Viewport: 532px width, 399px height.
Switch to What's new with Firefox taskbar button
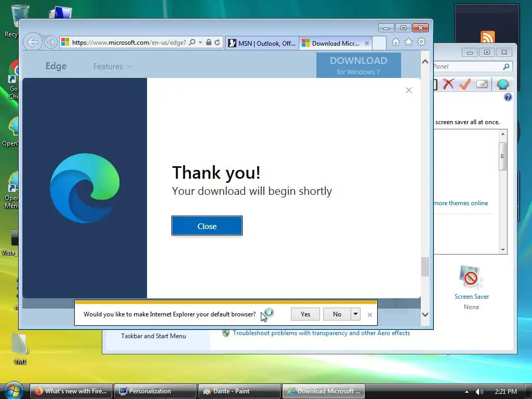(x=71, y=391)
